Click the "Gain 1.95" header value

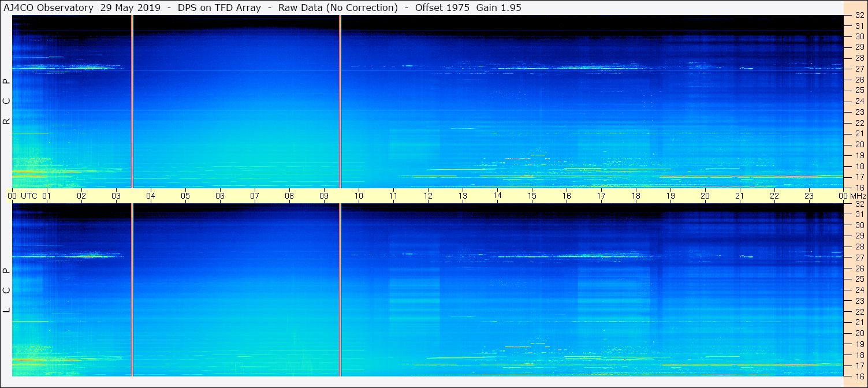499,8
